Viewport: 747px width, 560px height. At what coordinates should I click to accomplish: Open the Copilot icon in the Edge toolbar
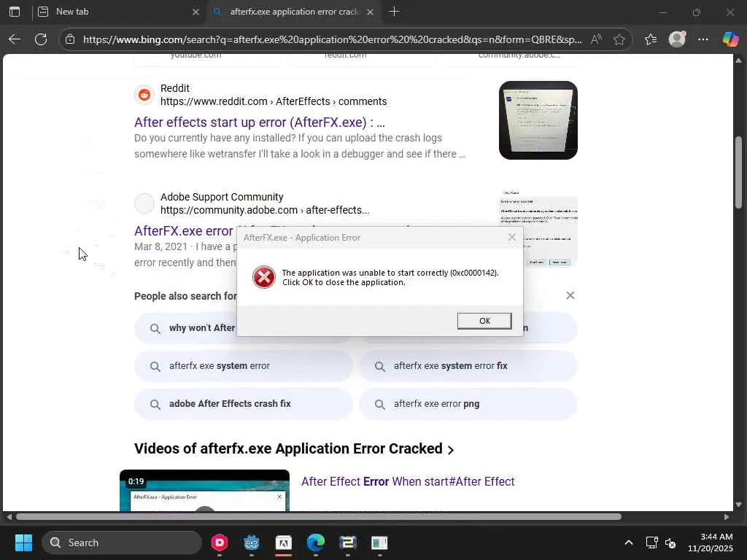tap(730, 39)
